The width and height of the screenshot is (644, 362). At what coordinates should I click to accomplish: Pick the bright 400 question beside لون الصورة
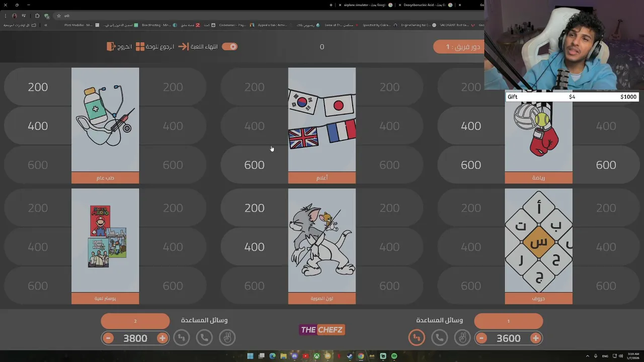click(254, 247)
